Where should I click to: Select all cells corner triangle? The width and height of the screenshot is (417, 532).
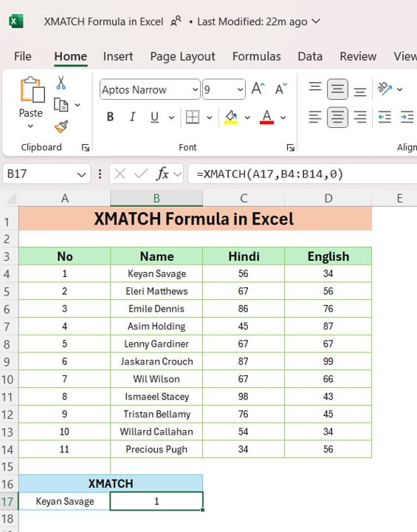[x=11, y=199]
